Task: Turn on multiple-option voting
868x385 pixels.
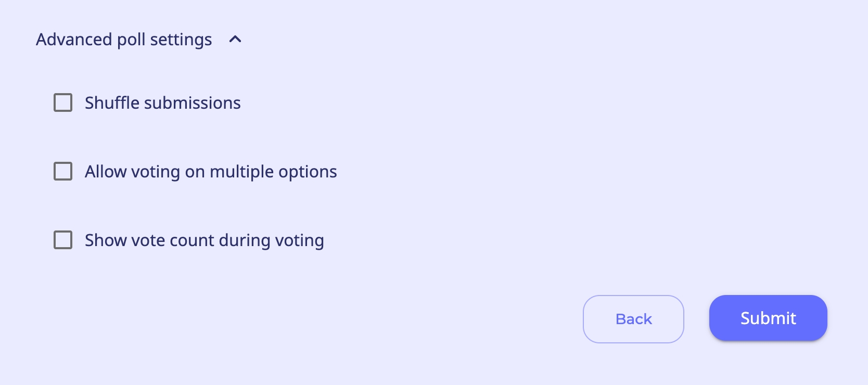Action: (x=63, y=171)
